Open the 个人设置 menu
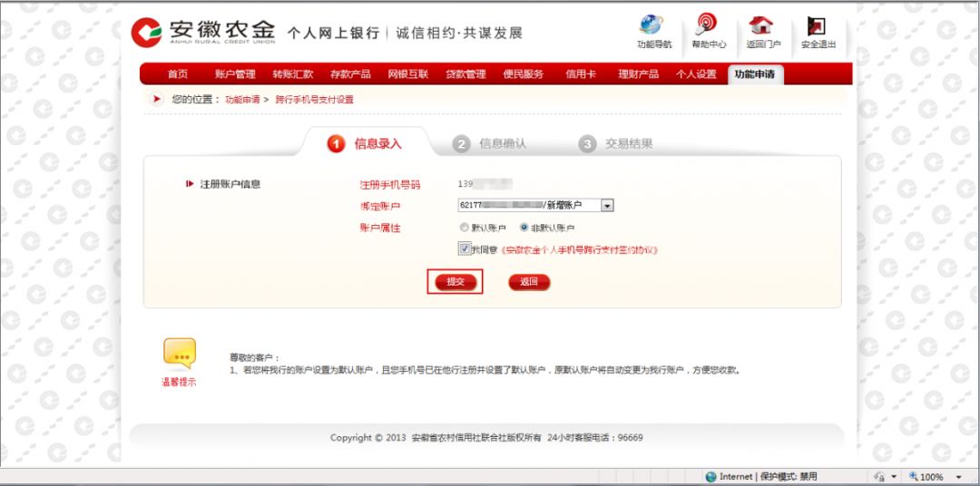Image resolution: width=980 pixels, height=486 pixels. (696, 74)
